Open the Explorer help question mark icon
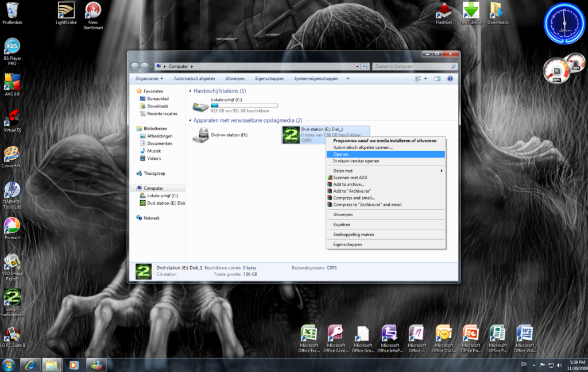This screenshot has width=588, height=372. click(x=450, y=78)
